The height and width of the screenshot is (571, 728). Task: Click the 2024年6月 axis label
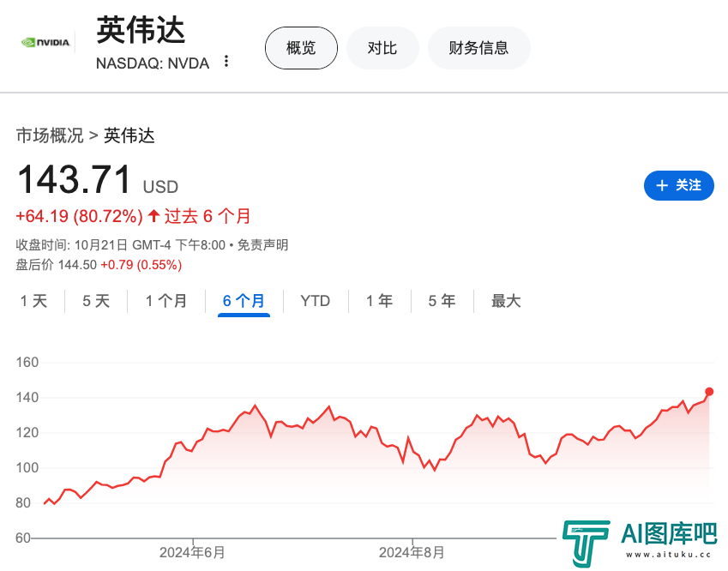click(x=192, y=552)
